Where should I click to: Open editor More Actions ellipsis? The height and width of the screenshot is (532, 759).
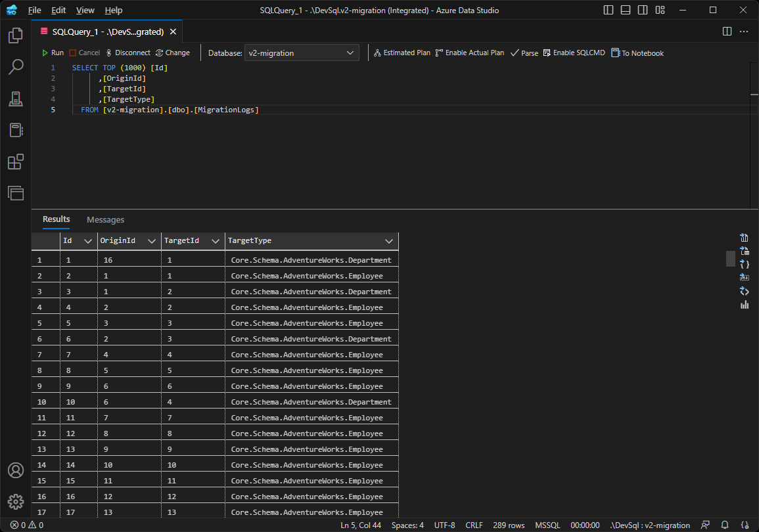(x=744, y=32)
